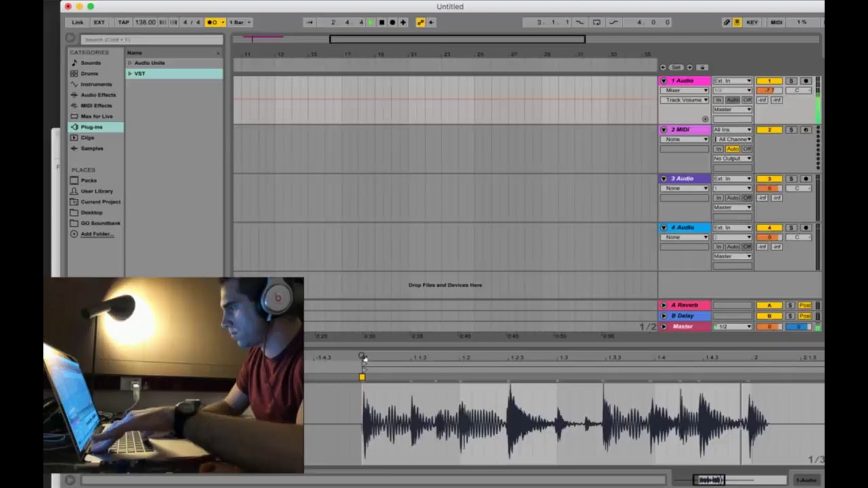Open the Track Volume automation dropdown
This screenshot has height=488, width=868.
[684, 100]
